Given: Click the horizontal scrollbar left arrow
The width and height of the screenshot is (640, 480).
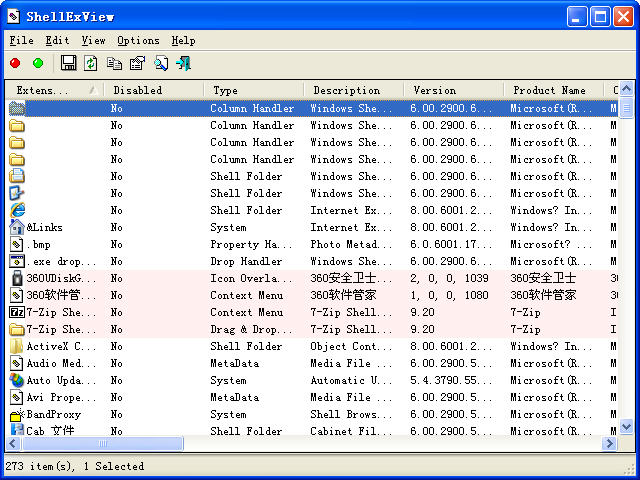Looking at the screenshot, I should pyautogui.click(x=13, y=443).
